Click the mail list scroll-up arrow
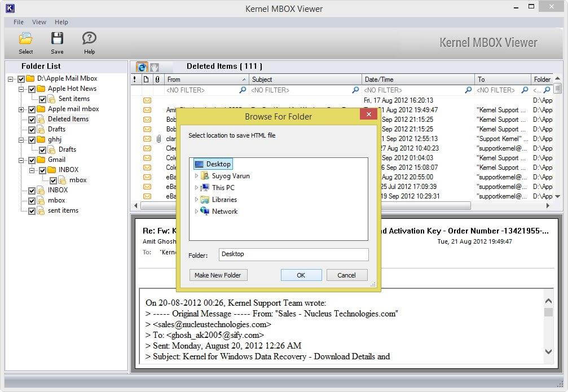This screenshot has width=568, height=392. [557, 78]
